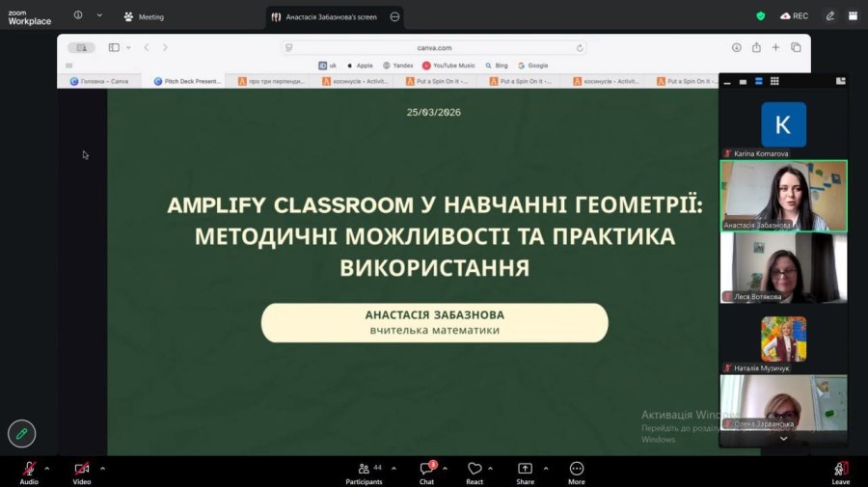
Task: Show Safari tab overview
Action: click(x=796, y=47)
